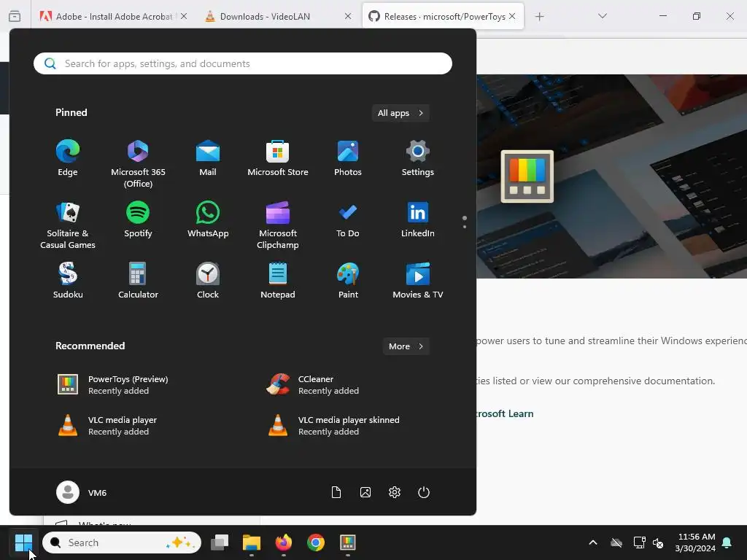Switch to Adobe Acrobat install tab

(107, 16)
